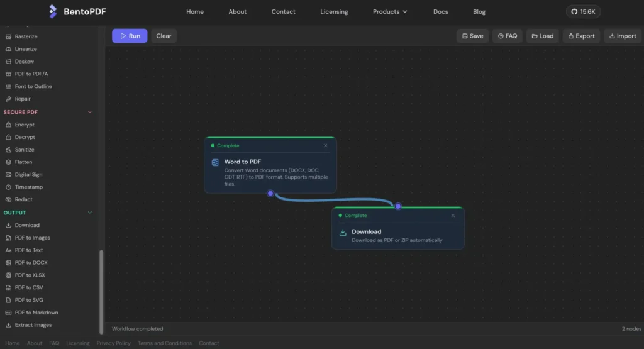Collapse the SECURE PDF section chevron

click(x=89, y=112)
